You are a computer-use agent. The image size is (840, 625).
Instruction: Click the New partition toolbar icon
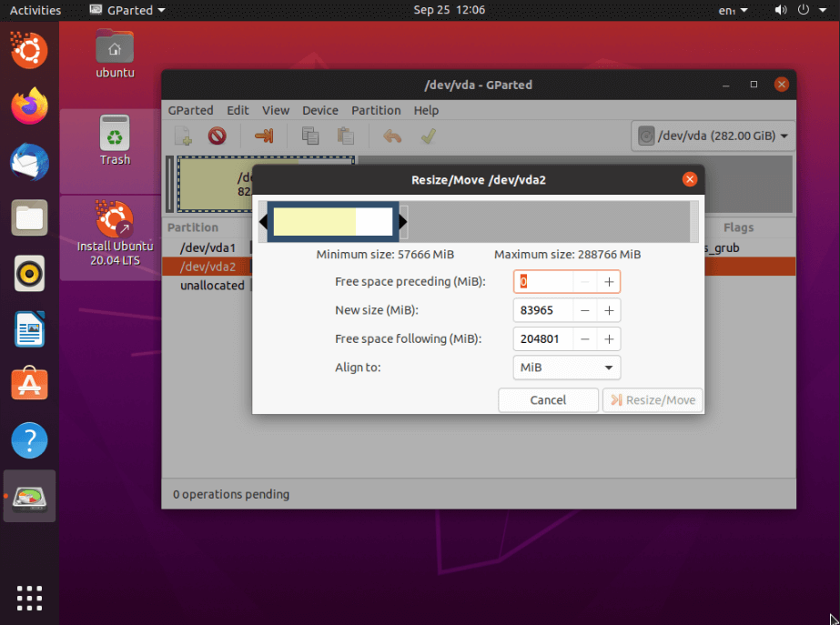(183, 136)
